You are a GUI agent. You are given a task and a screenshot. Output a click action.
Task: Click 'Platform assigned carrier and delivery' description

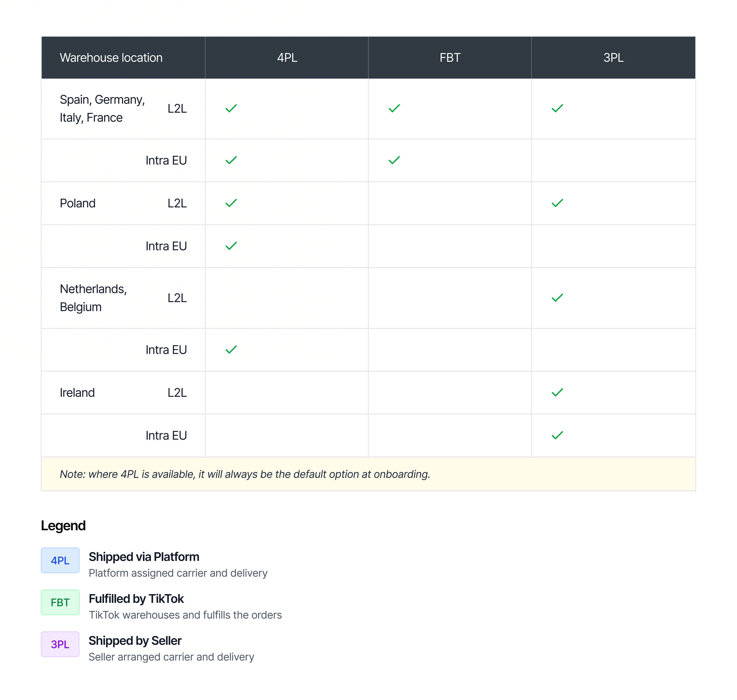[x=178, y=573]
